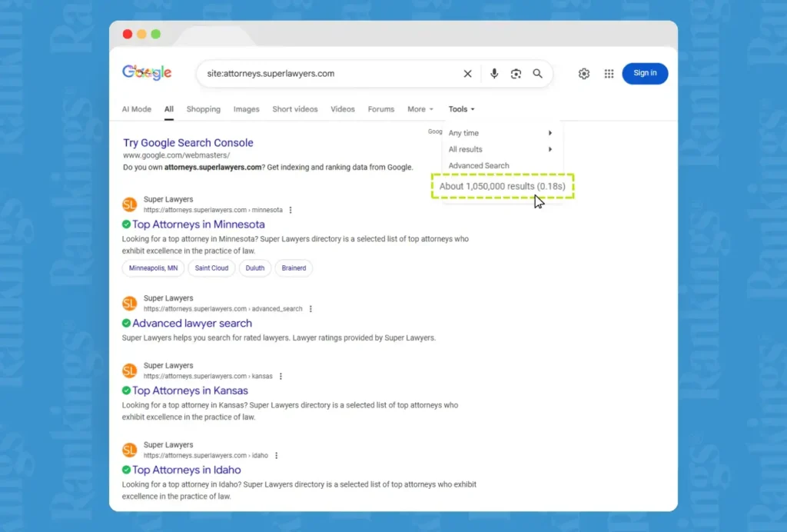Open Forums tab
The height and width of the screenshot is (532, 787).
pyautogui.click(x=381, y=109)
